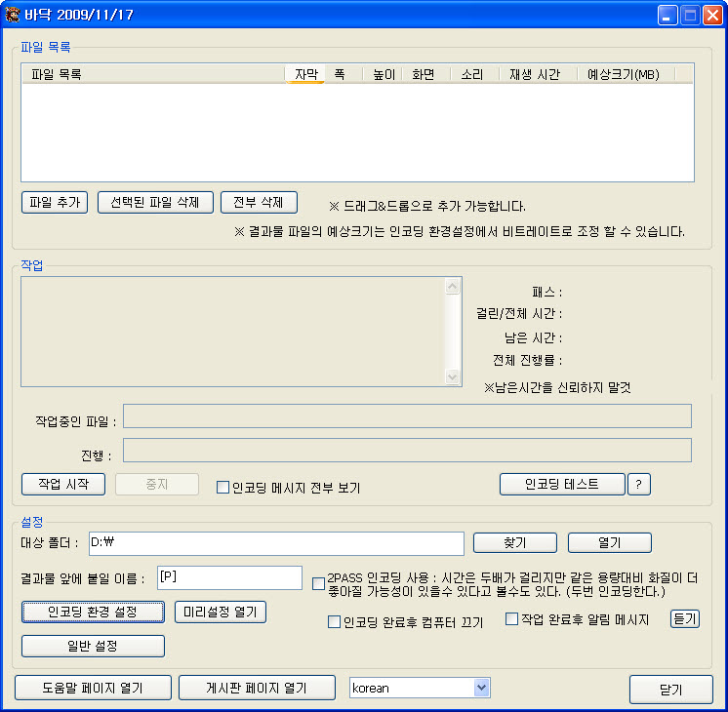The image size is (728, 712).
Task: Sort by 재생 시간 column header
Action: tap(535, 74)
